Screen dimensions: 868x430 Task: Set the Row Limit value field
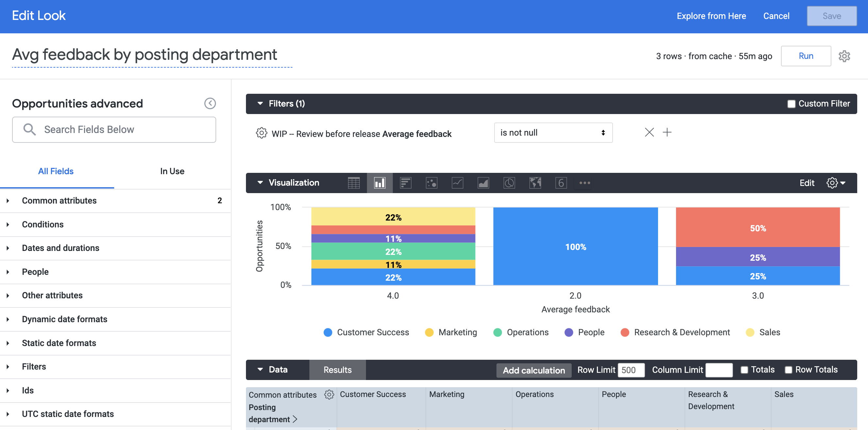(x=631, y=370)
